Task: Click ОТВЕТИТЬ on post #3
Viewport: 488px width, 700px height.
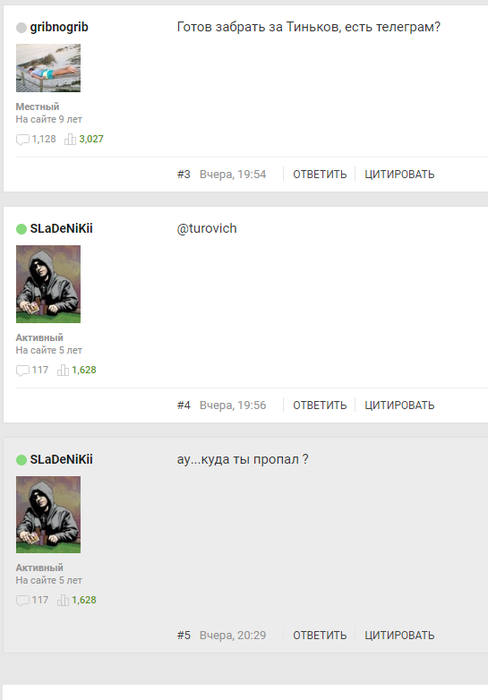Action: click(320, 174)
